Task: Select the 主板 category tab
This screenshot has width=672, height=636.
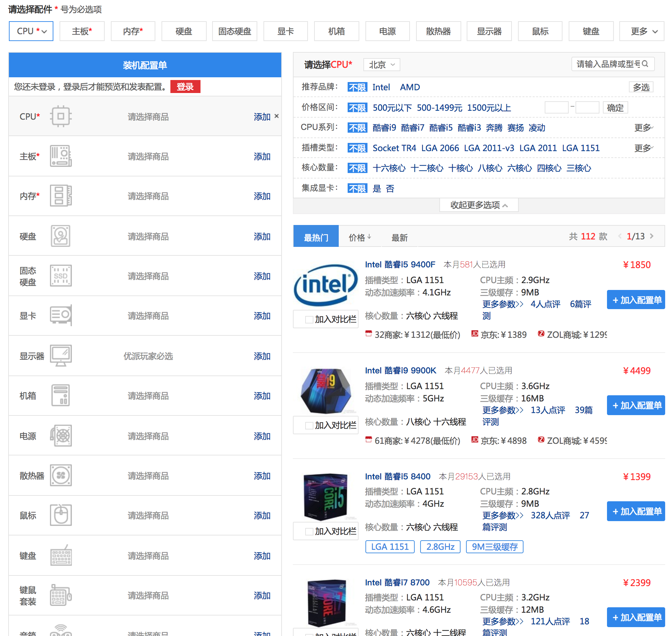Action: point(82,31)
